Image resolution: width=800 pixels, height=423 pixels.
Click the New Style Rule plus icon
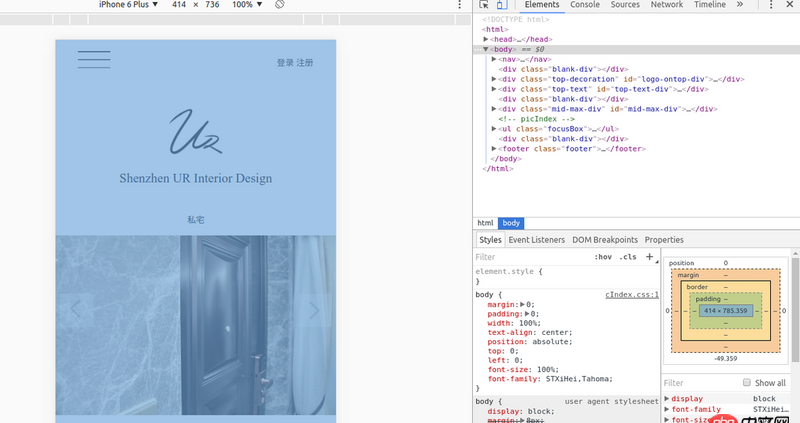click(649, 257)
